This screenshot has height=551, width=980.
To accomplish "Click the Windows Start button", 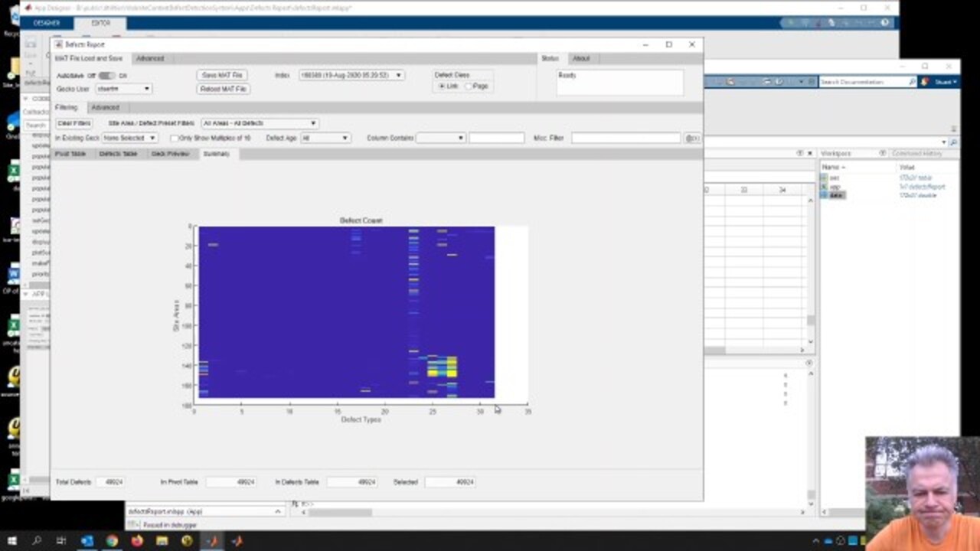I will coord(11,541).
